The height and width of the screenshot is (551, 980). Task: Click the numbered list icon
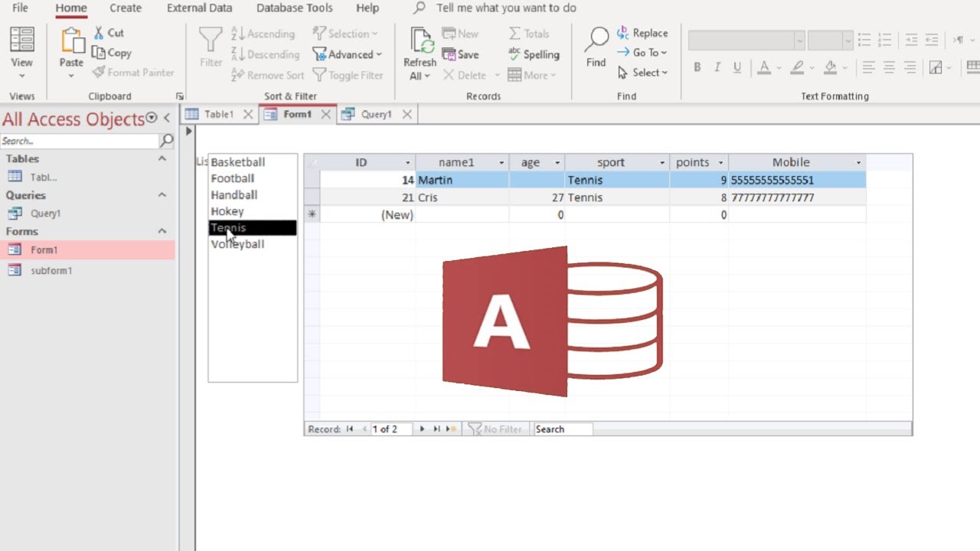click(884, 40)
